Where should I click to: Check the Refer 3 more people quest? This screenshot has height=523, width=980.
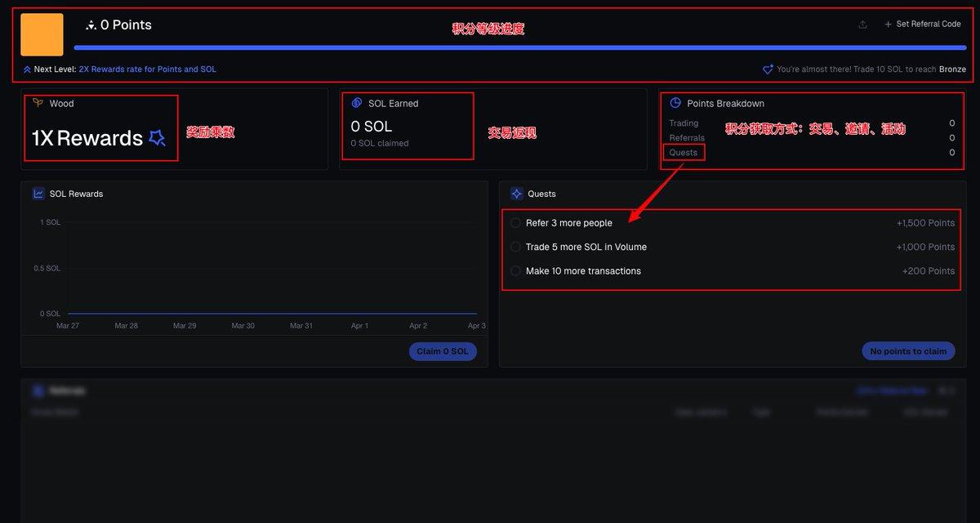pyautogui.click(x=515, y=223)
